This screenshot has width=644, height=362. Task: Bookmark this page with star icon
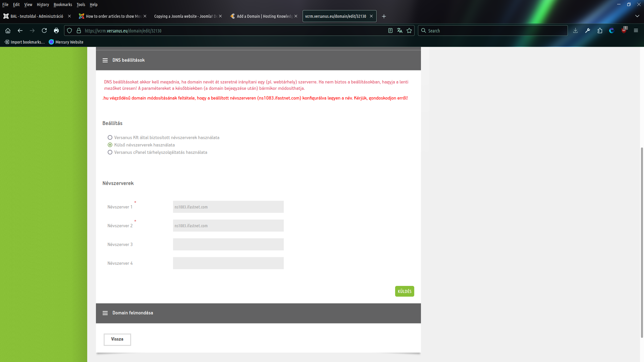[x=409, y=31]
